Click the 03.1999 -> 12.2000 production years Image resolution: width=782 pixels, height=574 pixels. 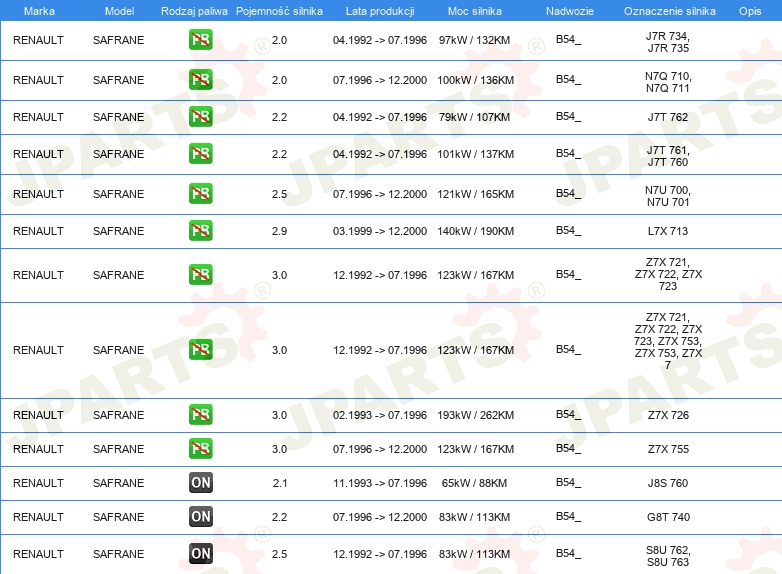pos(380,231)
